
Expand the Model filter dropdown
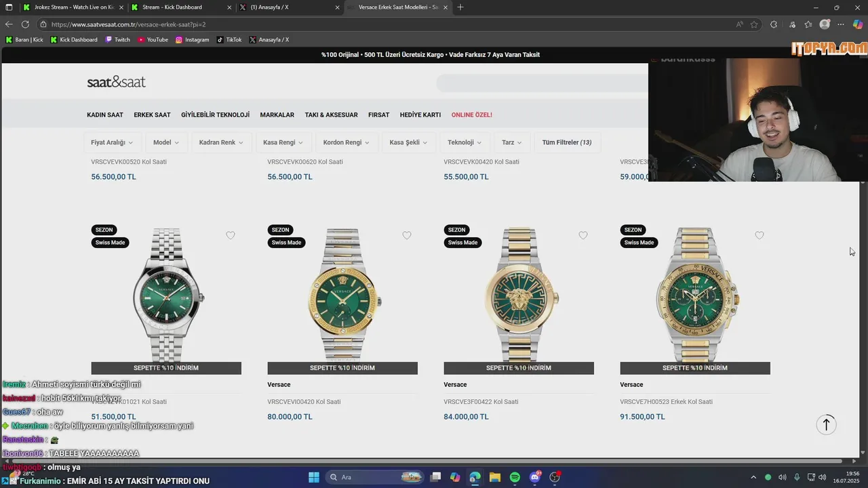click(166, 142)
